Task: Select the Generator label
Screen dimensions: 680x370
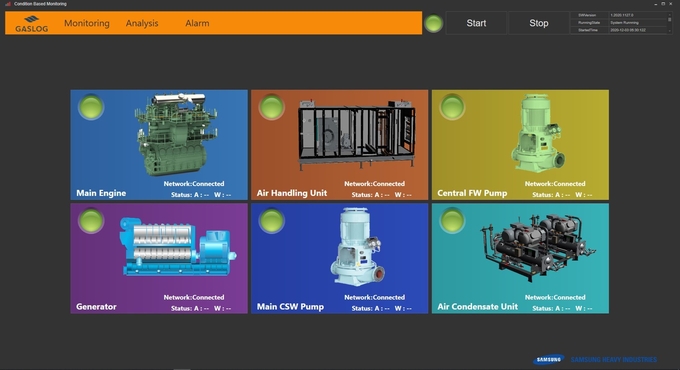Action: pos(96,307)
